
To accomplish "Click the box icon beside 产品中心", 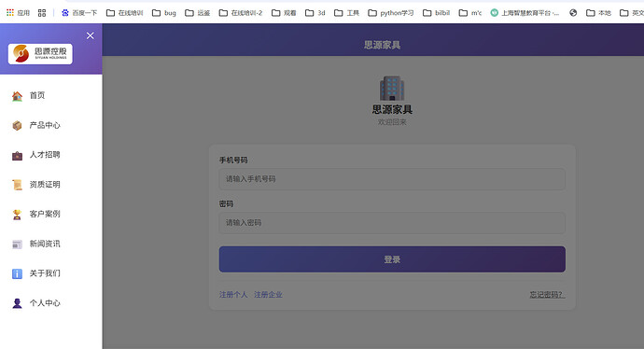I will [17, 126].
